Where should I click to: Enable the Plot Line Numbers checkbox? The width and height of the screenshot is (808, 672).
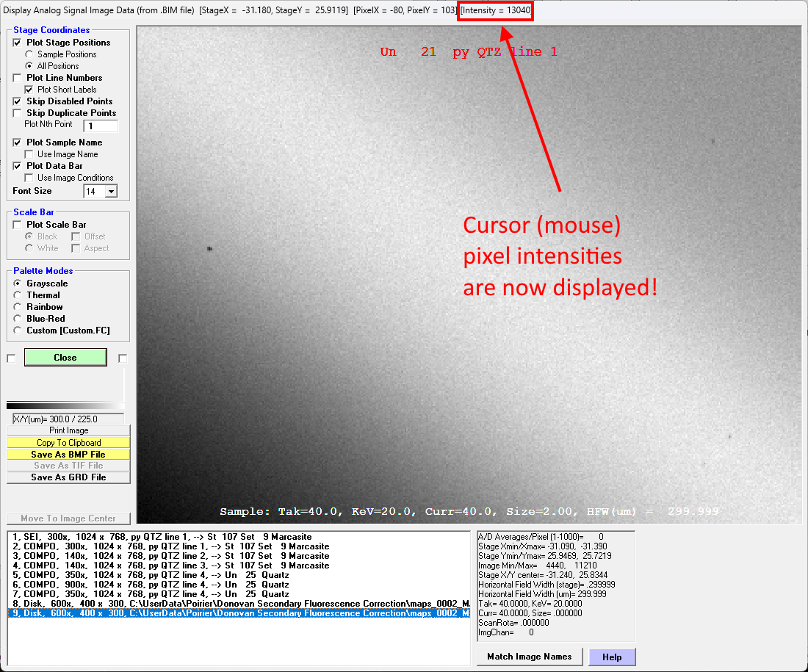point(18,78)
